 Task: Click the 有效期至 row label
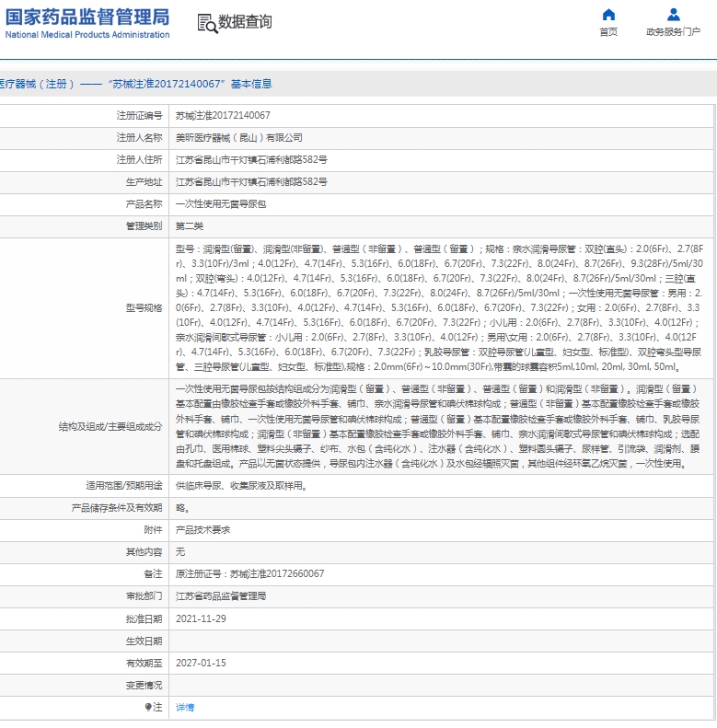click(x=144, y=663)
